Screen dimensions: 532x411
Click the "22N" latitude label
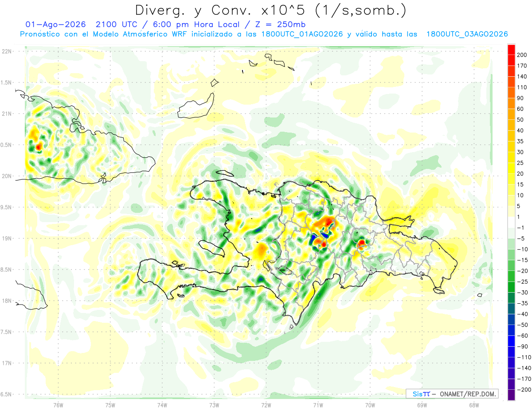point(7,51)
